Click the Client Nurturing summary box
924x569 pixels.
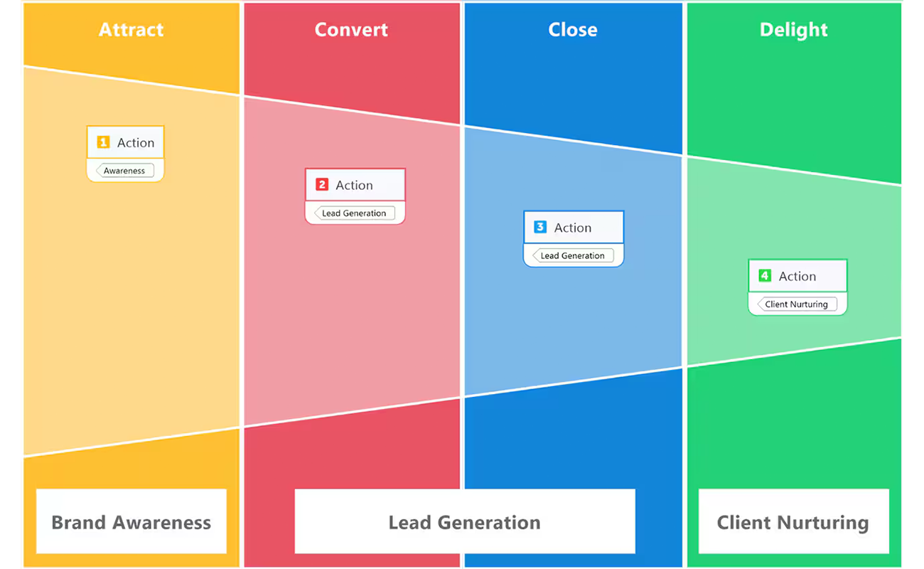pos(793,522)
